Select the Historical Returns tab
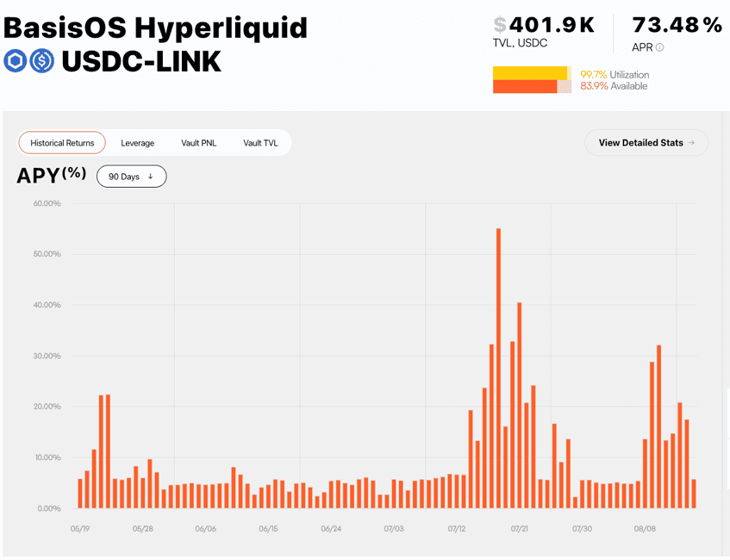 click(62, 143)
